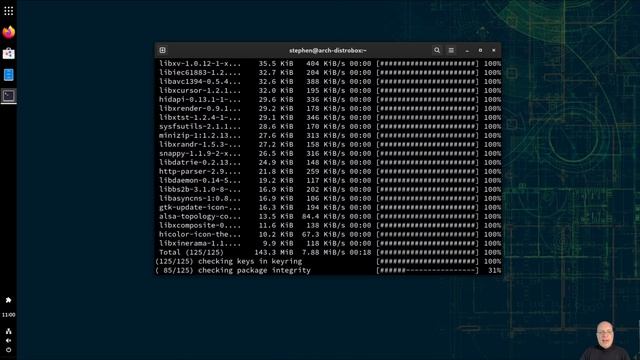Click the libdatrie-0.2.13 line
This screenshot has width=640, height=360.
click(x=330, y=162)
